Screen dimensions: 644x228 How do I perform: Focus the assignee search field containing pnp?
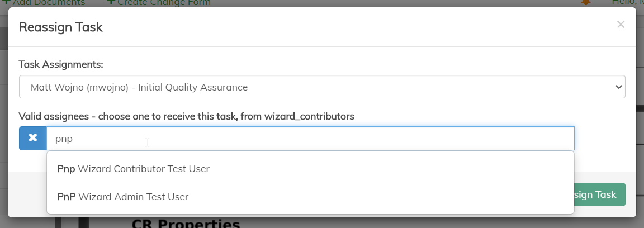310,139
